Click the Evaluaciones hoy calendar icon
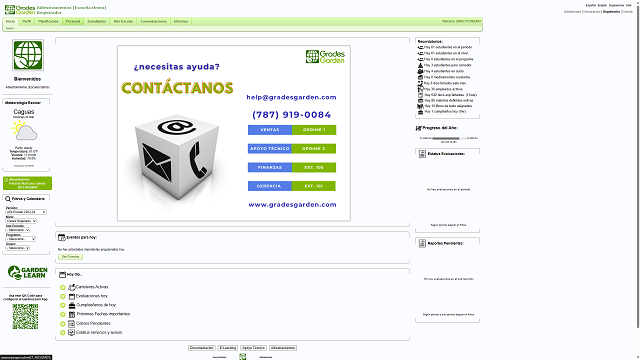The width and height of the screenshot is (640, 360). [72, 296]
